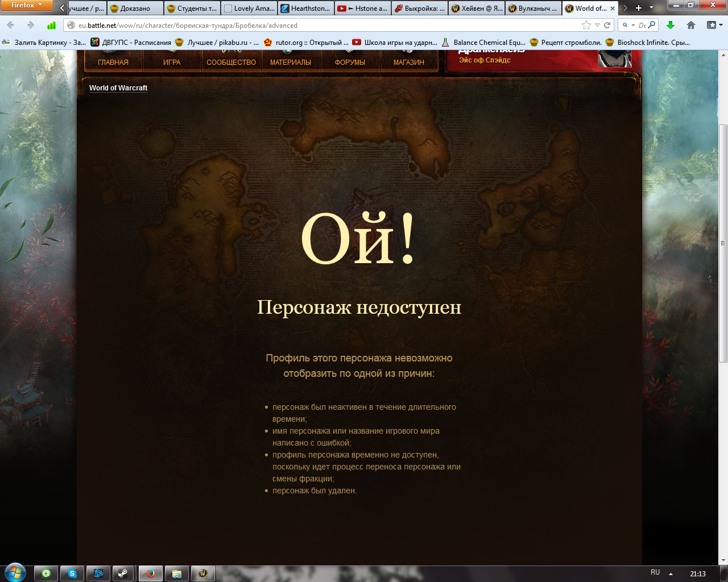728x582 pixels.
Task: Open bookmarks menu star button
Action: pyautogui.click(x=714, y=25)
